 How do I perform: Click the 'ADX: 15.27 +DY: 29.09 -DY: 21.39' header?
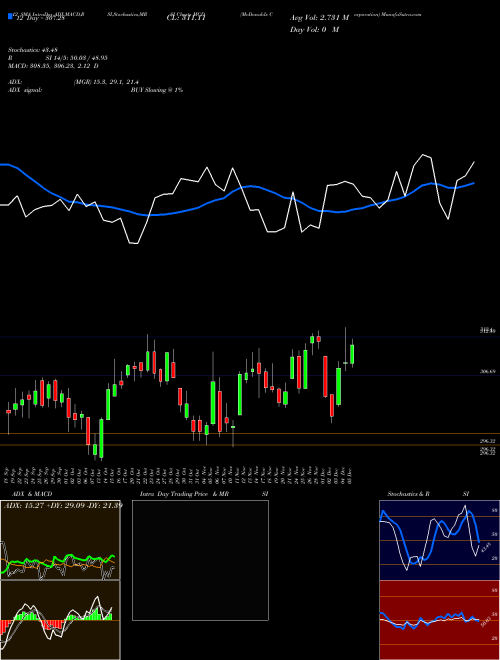click(x=63, y=505)
